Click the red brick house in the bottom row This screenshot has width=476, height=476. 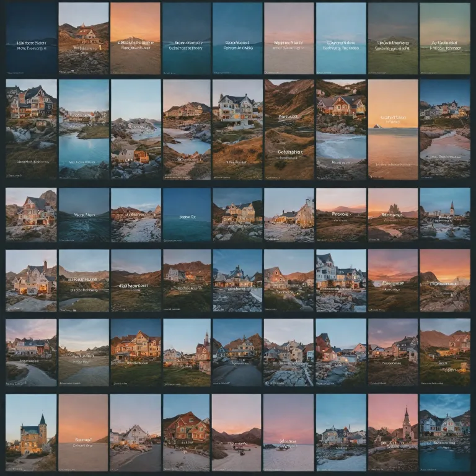coord(187,433)
